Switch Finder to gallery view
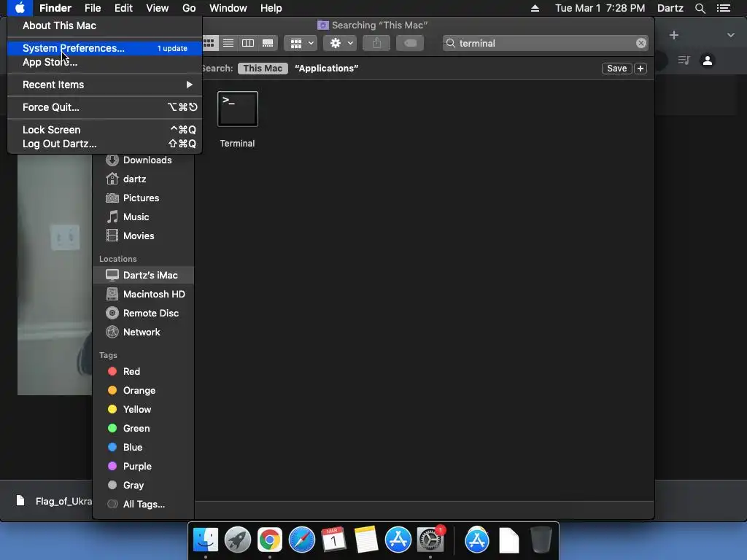Image resolution: width=747 pixels, height=560 pixels. (268, 43)
